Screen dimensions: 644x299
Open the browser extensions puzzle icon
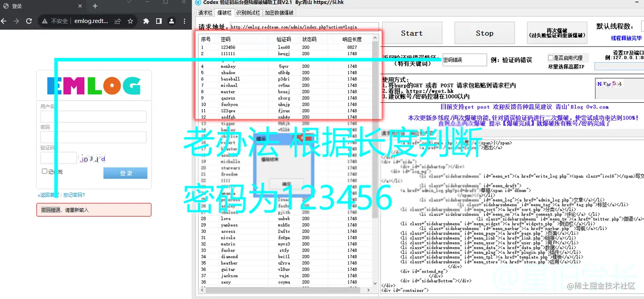[x=146, y=21]
